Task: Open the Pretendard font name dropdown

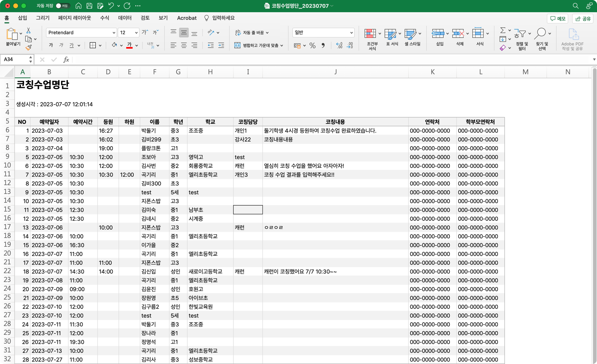Action: [114, 33]
